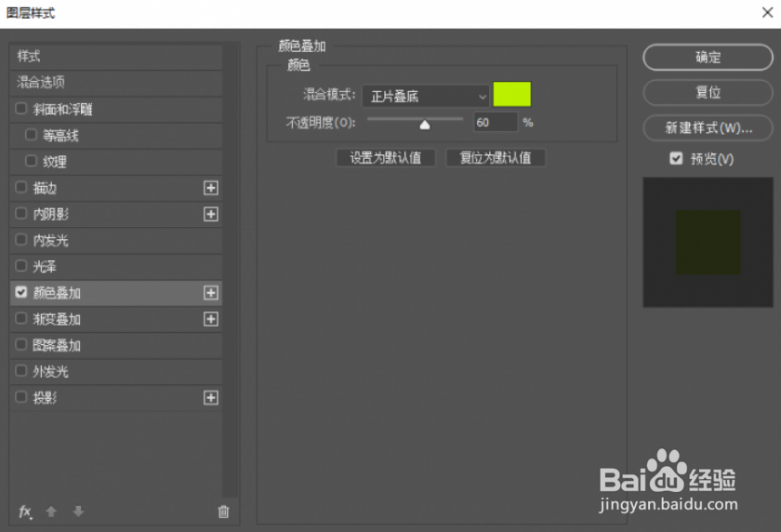Enable the 外发光 checkbox
The height and width of the screenshot is (532, 781).
tap(20, 370)
